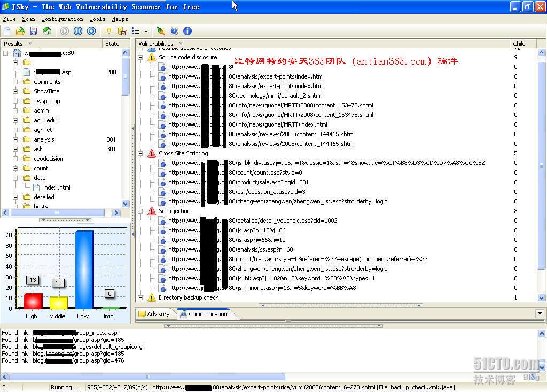Select the index.html tree item
The height and width of the screenshot is (392, 547).
[x=57, y=187]
